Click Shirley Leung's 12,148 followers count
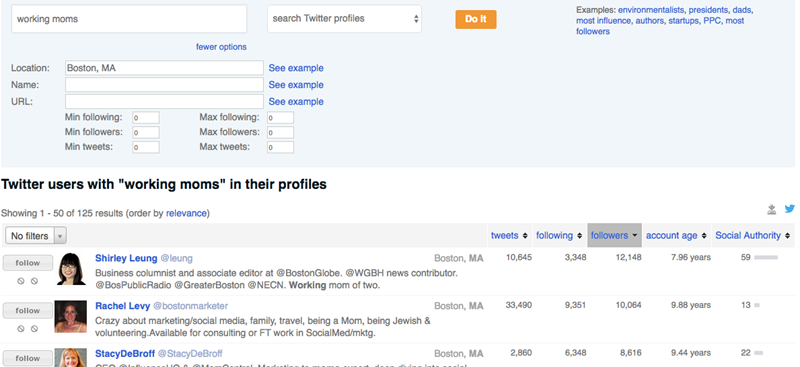The height and width of the screenshot is (367, 800). pos(628,257)
